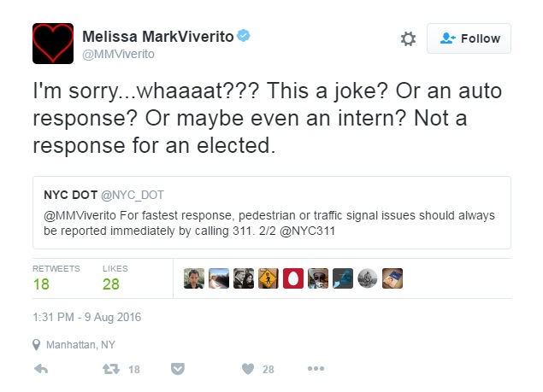The height and width of the screenshot is (392, 543).
Task: View the list of 28 likes
Action: point(111,284)
